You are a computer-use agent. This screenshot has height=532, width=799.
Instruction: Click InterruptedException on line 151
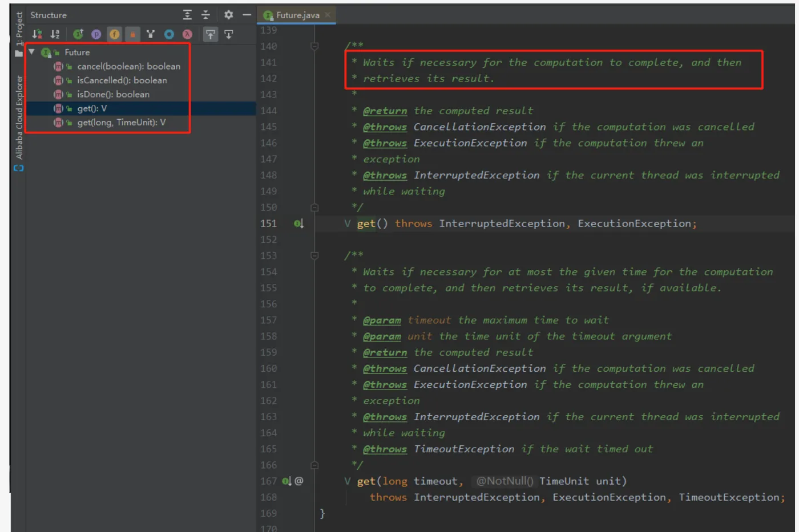[502, 224]
